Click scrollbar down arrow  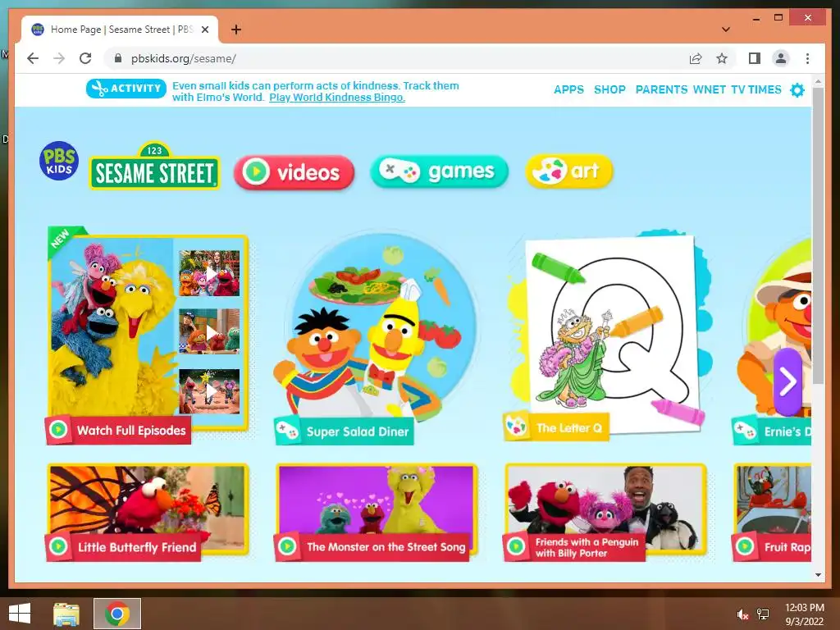tap(818, 575)
